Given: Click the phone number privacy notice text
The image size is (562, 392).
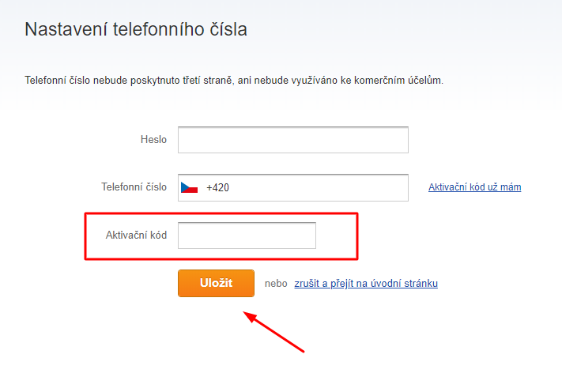Looking at the screenshot, I should pyautogui.click(x=234, y=81).
